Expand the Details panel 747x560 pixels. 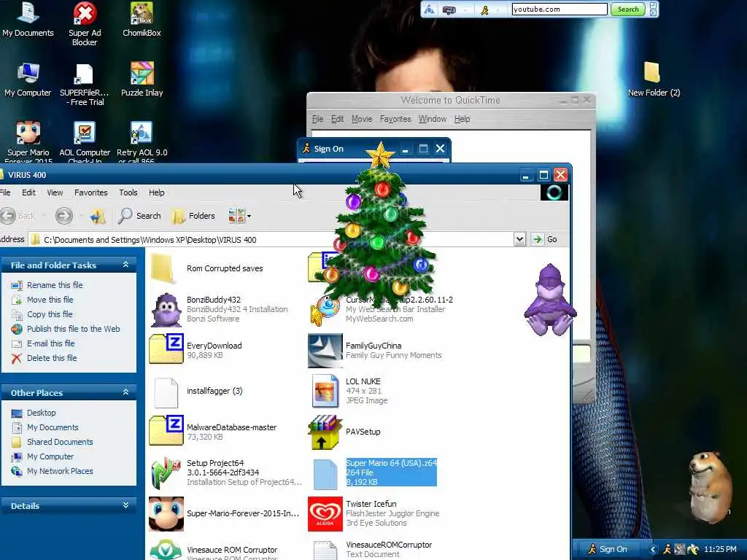pos(125,506)
